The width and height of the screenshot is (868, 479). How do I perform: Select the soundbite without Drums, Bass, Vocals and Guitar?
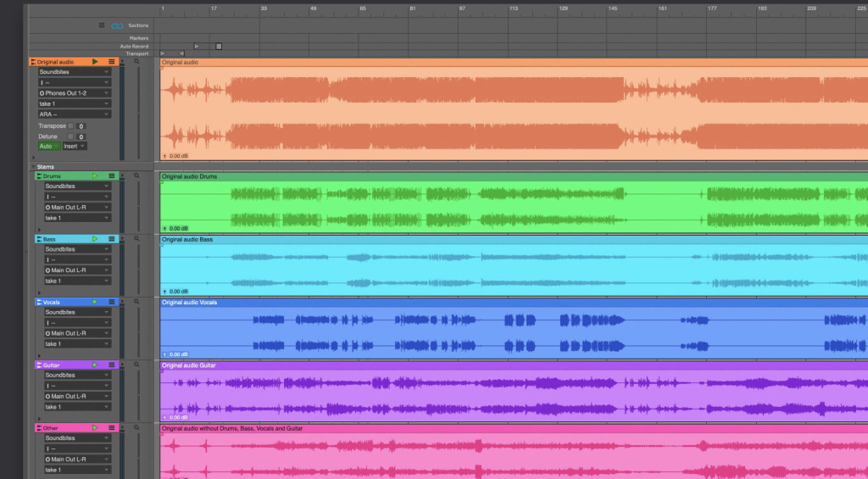tap(232, 429)
